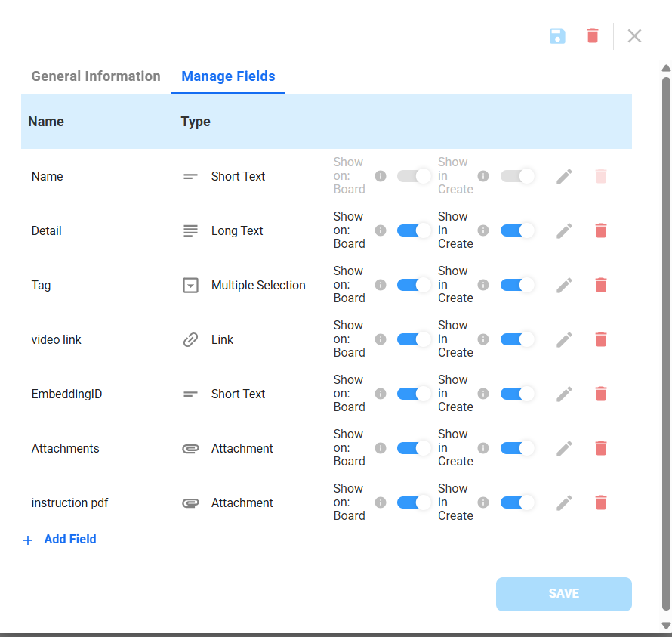Screen dimensions: 672x637
Task: Toggle Show on Board for Detail
Action: [414, 230]
